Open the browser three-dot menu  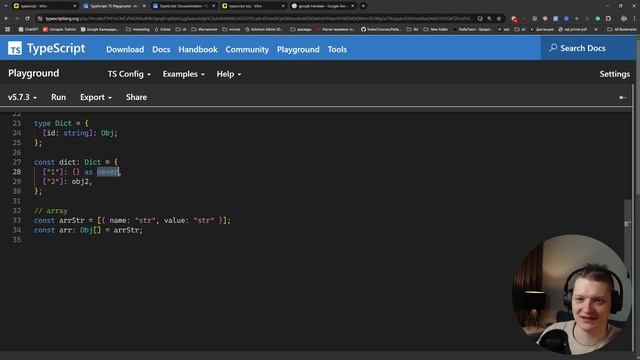(x=635, y=19)
